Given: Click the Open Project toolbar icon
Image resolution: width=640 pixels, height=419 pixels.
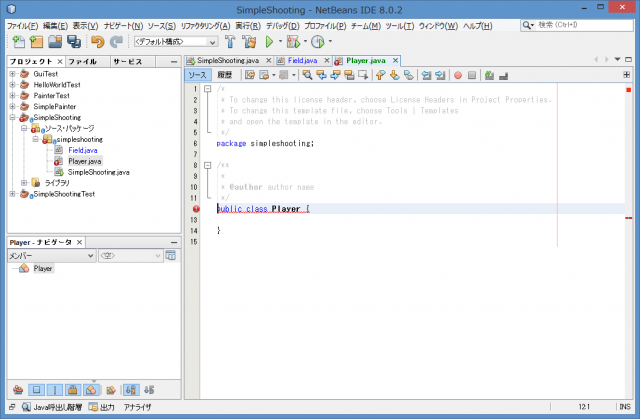Looking at the screenshot, I should click(x=55, y=42).
